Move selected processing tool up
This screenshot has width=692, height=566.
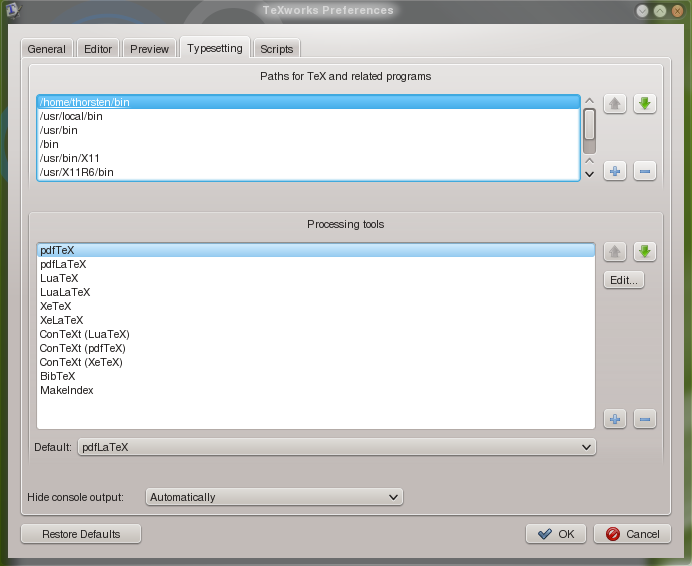click(615, 252)
